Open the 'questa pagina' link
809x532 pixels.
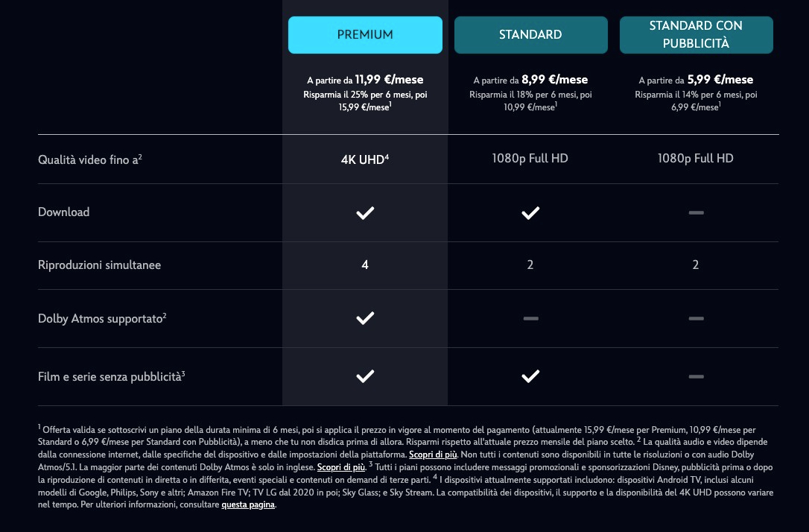pyautogui.click(x=248, y=504)
